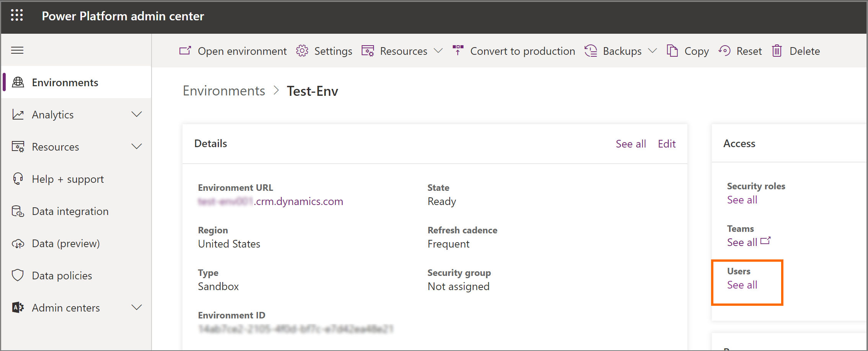Click the Data integration icon
Image resolution: width=868 pixels, height=351 pixels.
(x=18, y=211)
